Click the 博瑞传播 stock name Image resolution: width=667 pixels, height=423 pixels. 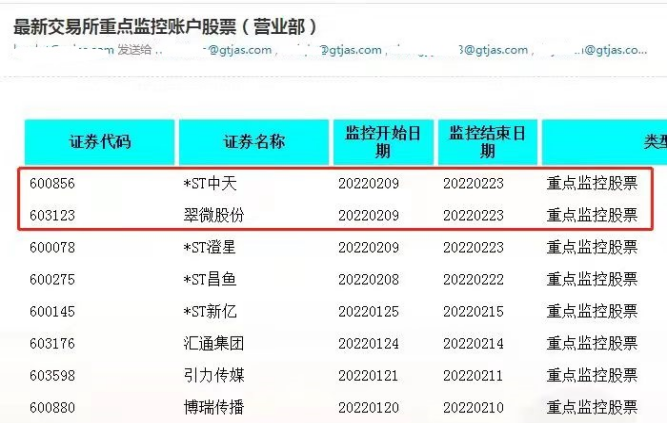pos(213,407)
